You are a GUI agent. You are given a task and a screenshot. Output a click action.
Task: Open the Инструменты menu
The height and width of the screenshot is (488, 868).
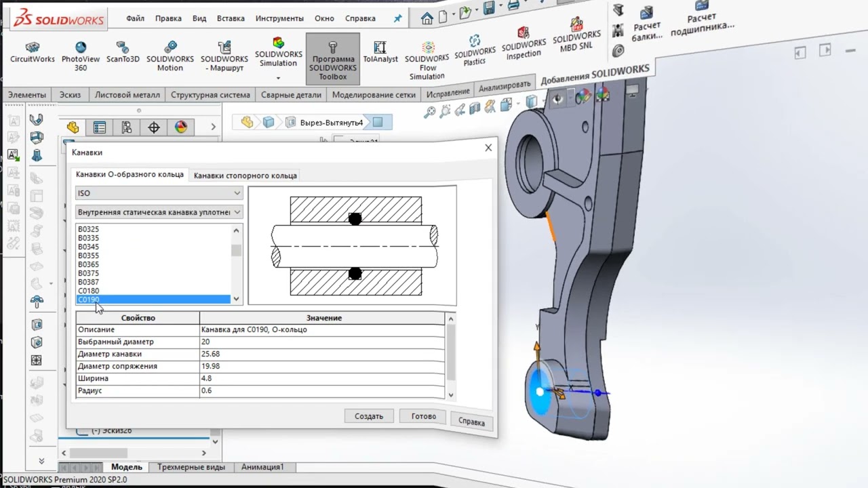click(x=279, y=18)
